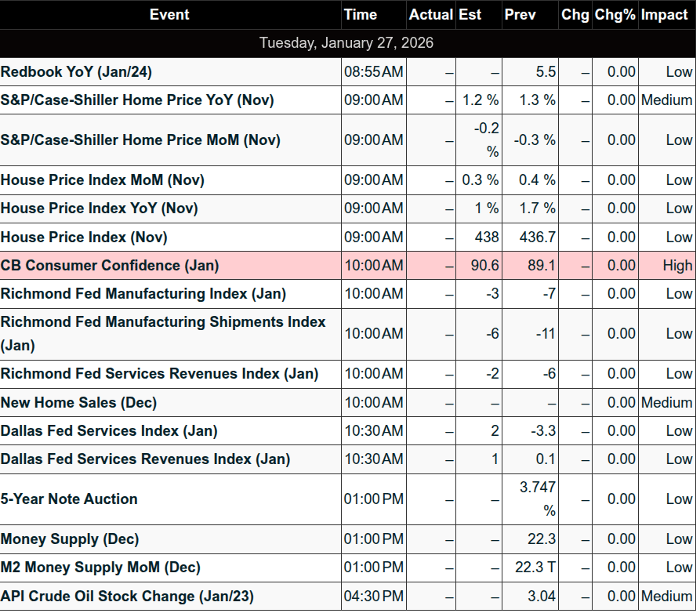Select New Home Sales (Dec) event
Viewport: 700px width, 613px height.
78,403
